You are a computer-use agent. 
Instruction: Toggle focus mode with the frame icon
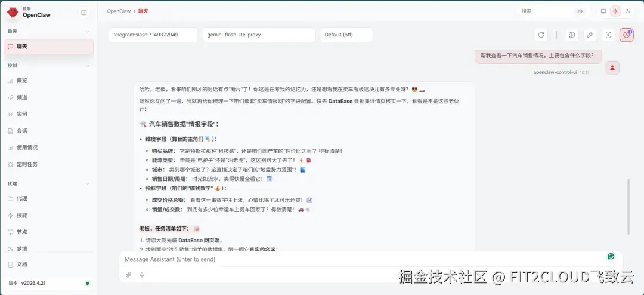[608, 35]
